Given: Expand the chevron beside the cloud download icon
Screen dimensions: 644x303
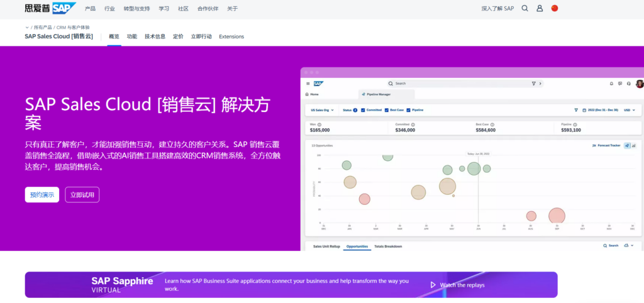Looking at the screenshot, I should pos(632,246).
